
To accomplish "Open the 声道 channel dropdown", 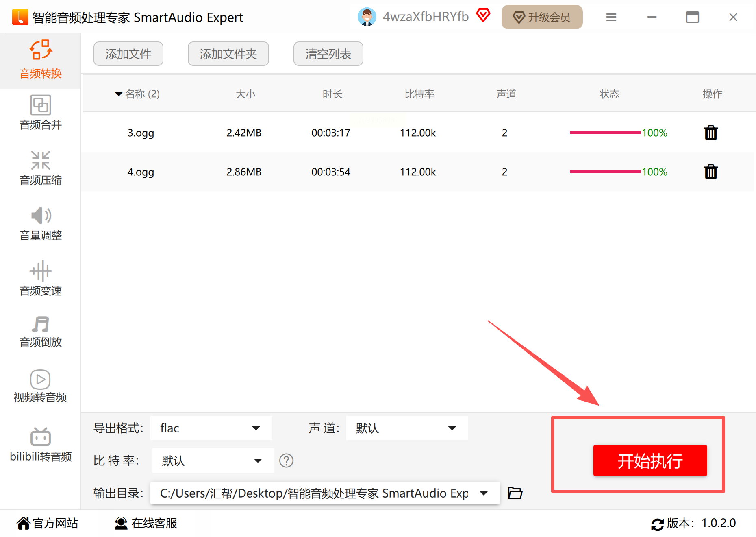I will 407,428.
